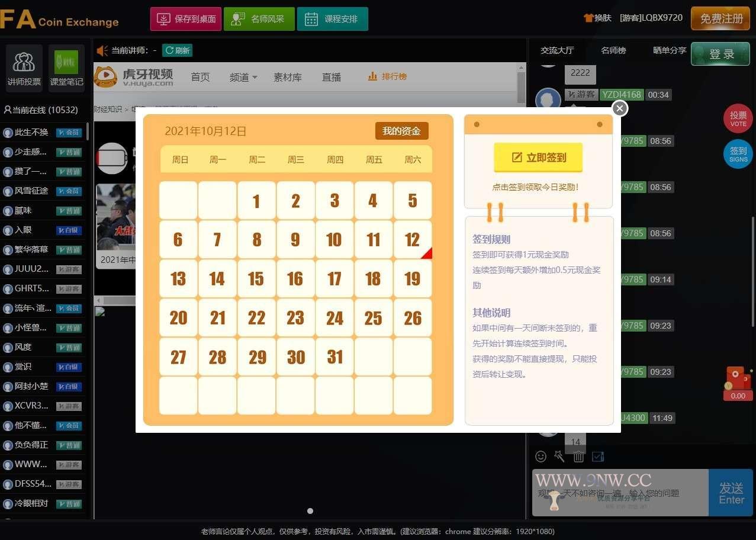Image resolution: width=756 pixels, height=540 pixels.
Task: Select calendar day 15
Action: tap(256, 279)
